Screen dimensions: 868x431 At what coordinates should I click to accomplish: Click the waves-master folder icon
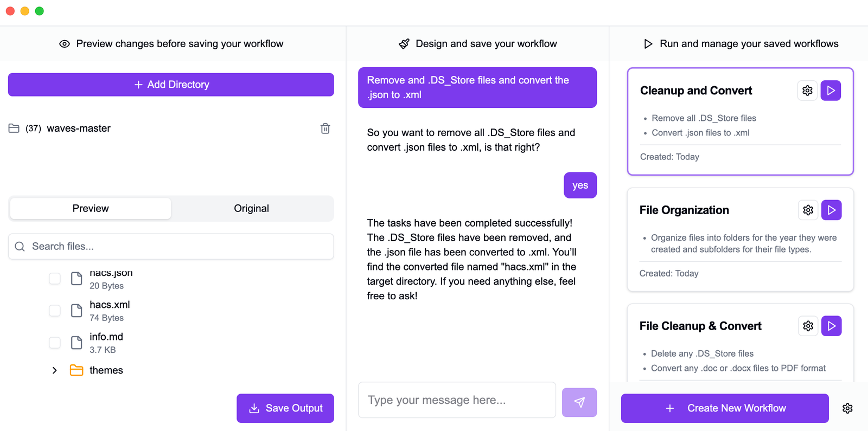[x=14, y=128]
